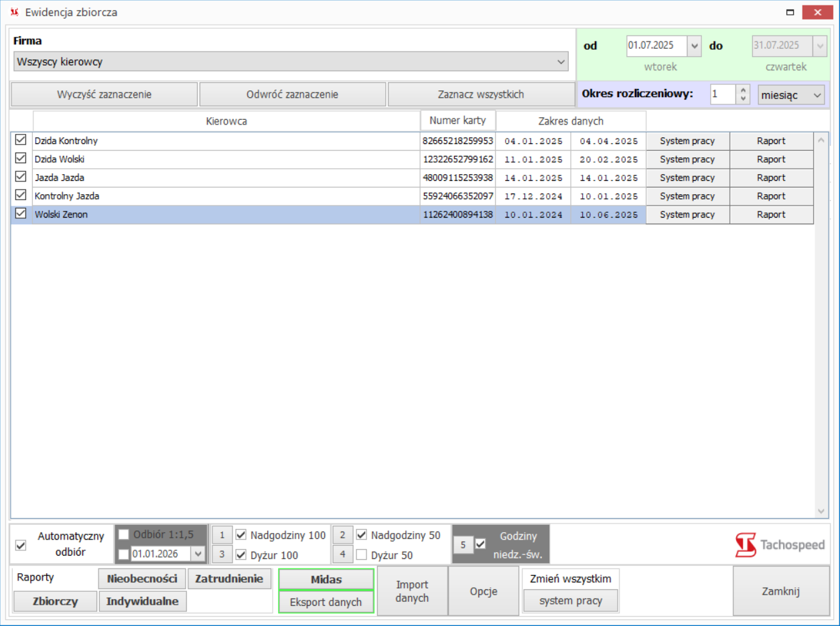
Task: Click the Tachospeed logo
Action: point(780,546)
